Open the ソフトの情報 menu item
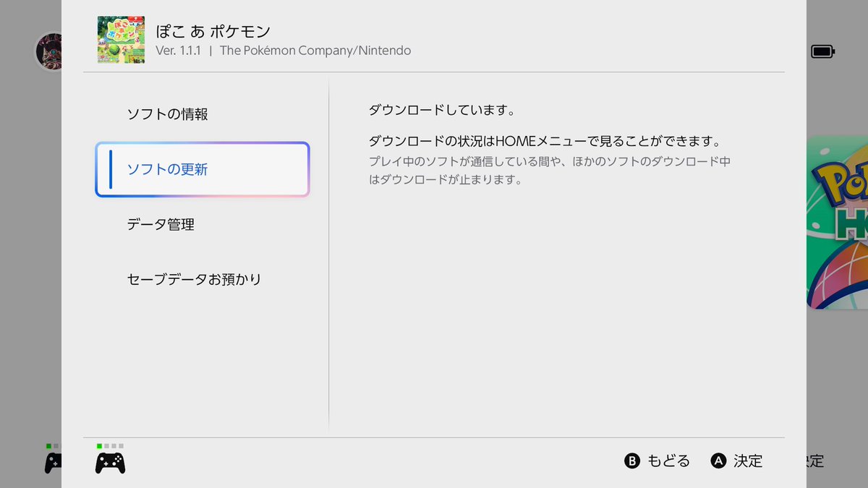 [203, 114]
